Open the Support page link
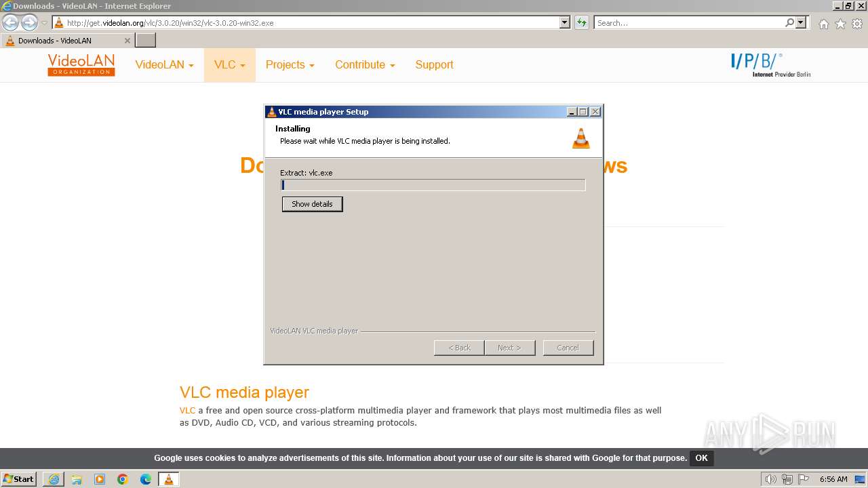Image resolution: width=868 pixels, height=488 pixels. 434,65
